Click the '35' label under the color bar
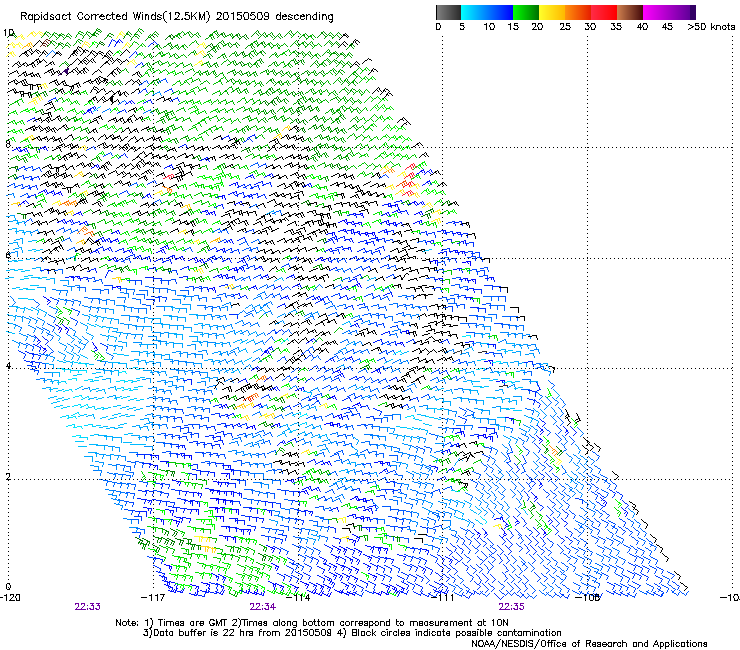This screenshot has width=740, height=650. [616, 27]
